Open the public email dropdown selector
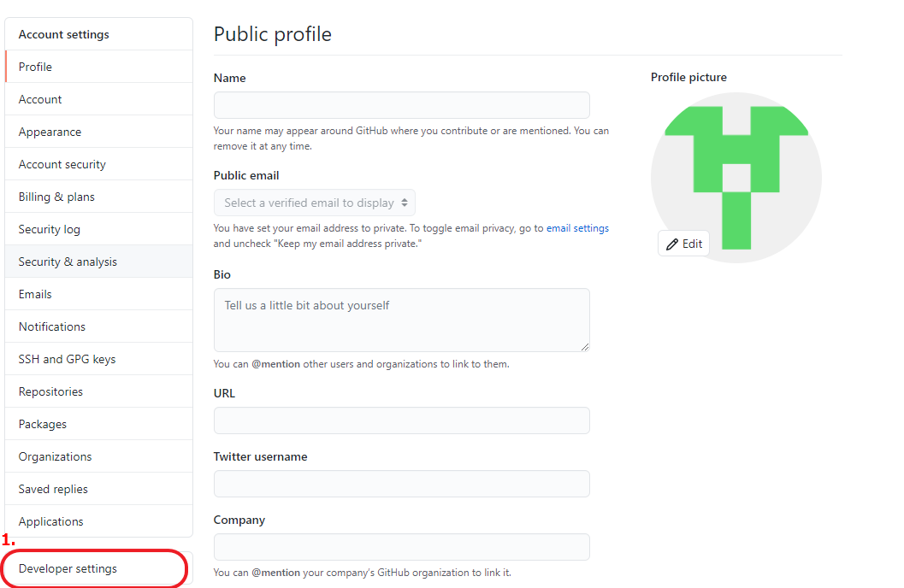The image size is (904, 588). point(314,203)
